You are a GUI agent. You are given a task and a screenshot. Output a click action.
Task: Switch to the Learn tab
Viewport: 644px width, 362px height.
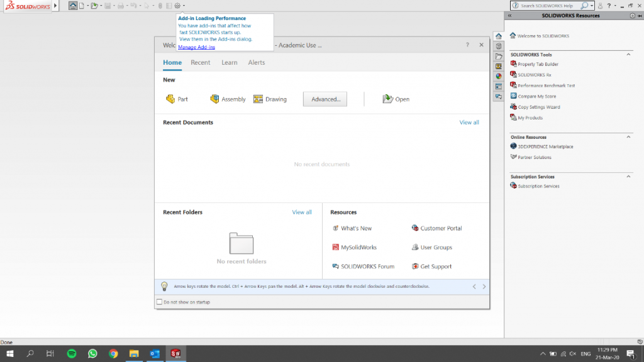(x=230, y=62)
